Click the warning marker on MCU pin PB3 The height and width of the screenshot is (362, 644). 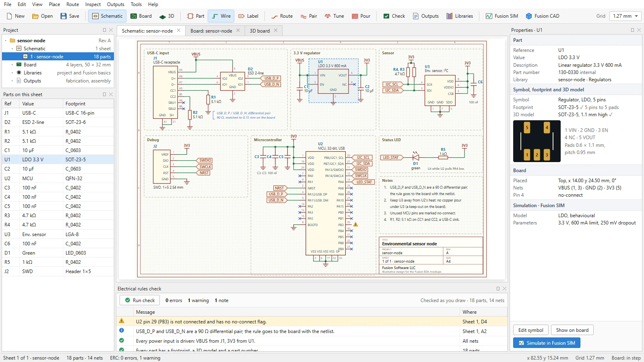pyautogui.click(x=355, y=224)
